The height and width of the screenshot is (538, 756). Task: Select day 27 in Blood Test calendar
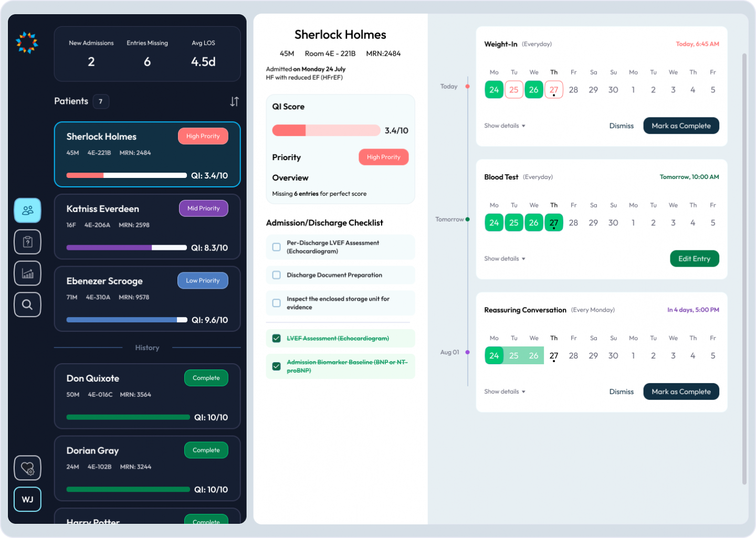pos(554,223)
